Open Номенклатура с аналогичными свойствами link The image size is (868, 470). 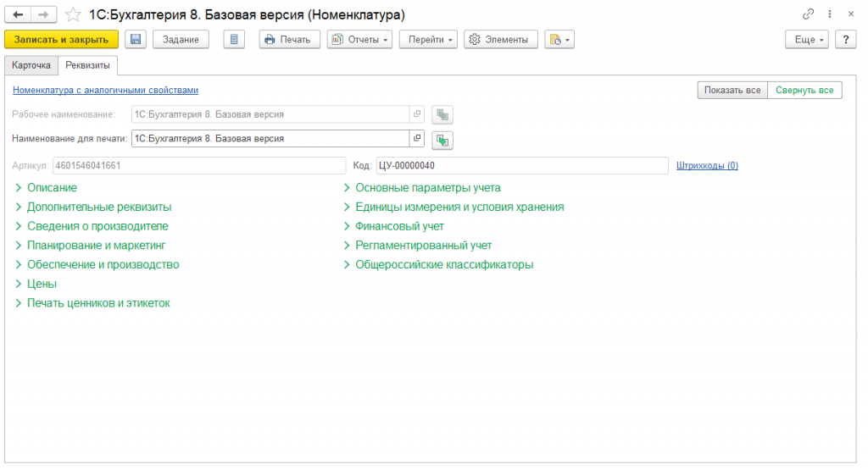pyautogui.click(x=105, y=90)
